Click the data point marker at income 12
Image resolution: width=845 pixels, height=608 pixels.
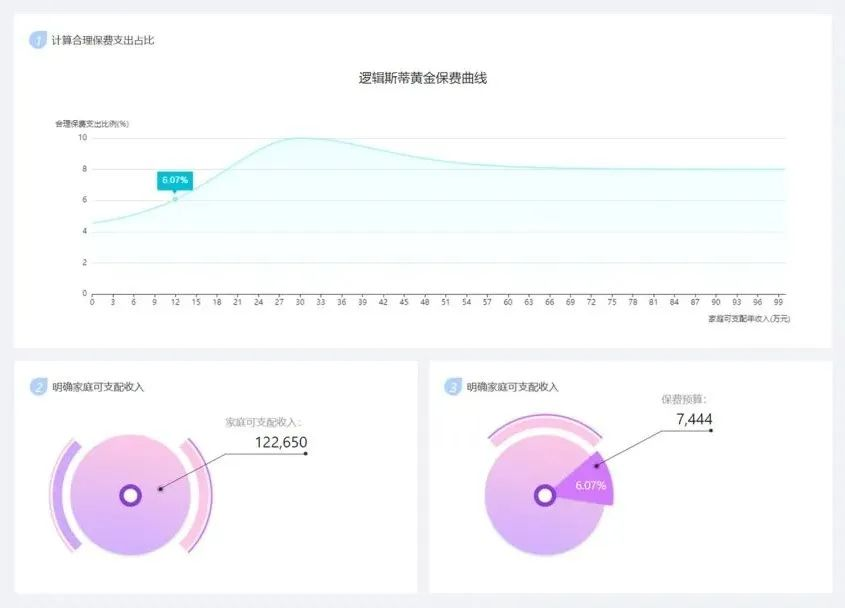(175, 199)
